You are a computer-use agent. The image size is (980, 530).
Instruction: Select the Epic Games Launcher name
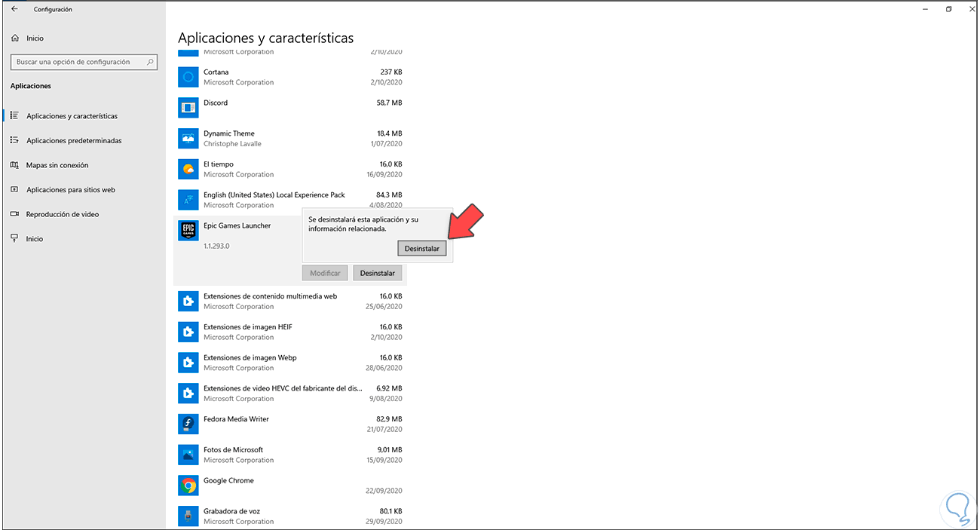pyautogui.click(x=237, y=225)
